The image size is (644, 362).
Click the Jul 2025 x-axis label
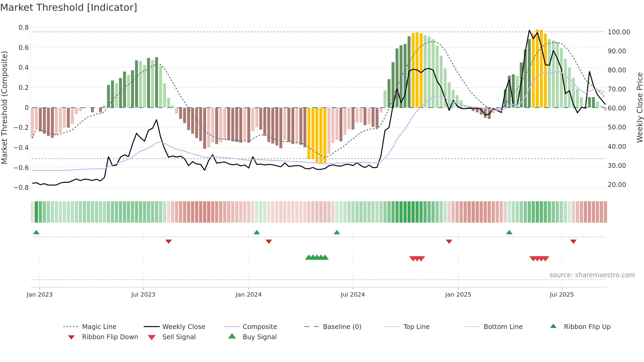[562, 294]
